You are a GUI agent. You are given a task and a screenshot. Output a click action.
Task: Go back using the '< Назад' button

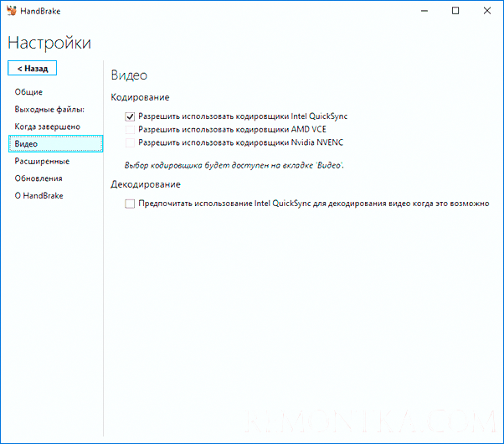(33, 68)
